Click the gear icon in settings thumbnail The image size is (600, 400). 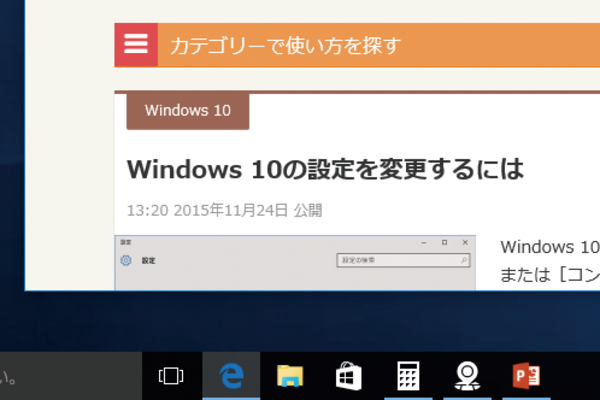[126, 260]
